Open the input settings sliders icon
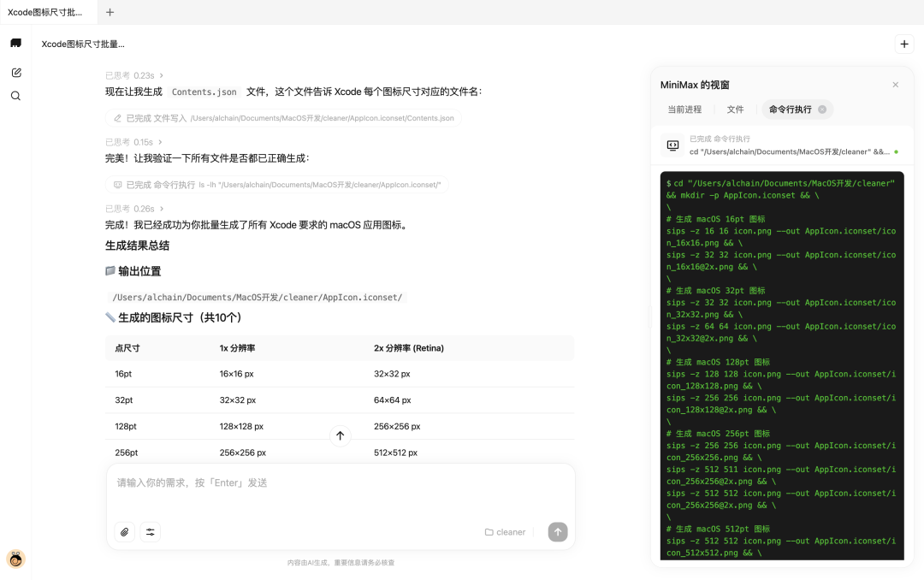This screenshot has width=924, height=580. tap(151, 532)
